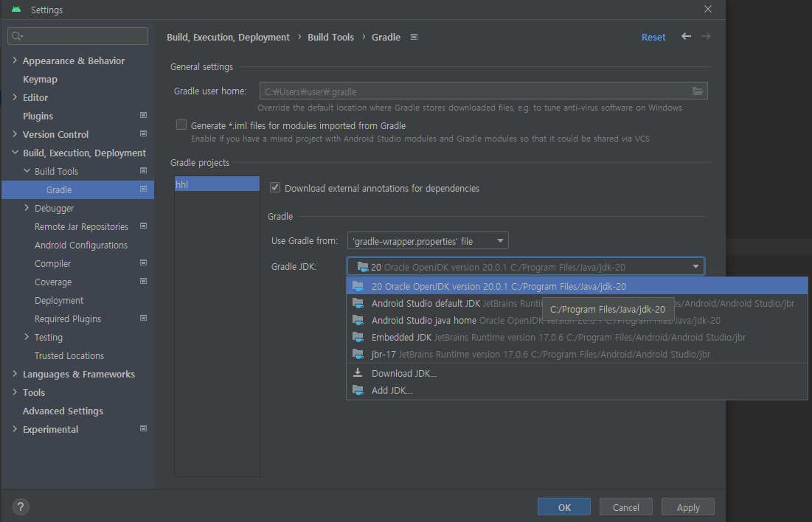The height and width of the screenshot is (522, 812).
Task: Expand the Testing node
Action: click(27, 337)
